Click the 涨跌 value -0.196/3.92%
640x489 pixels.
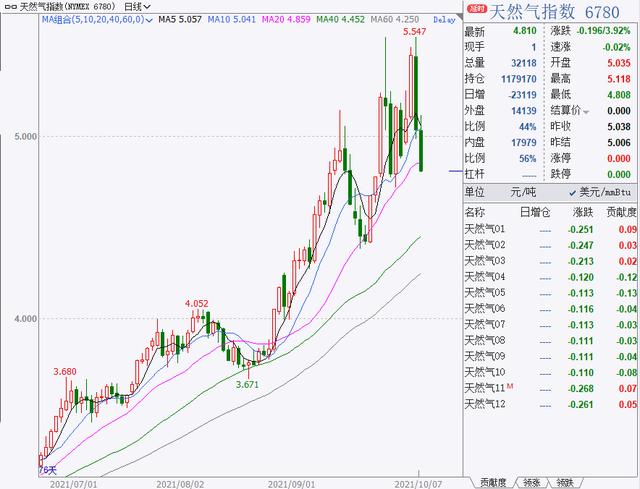click(603, 31)
